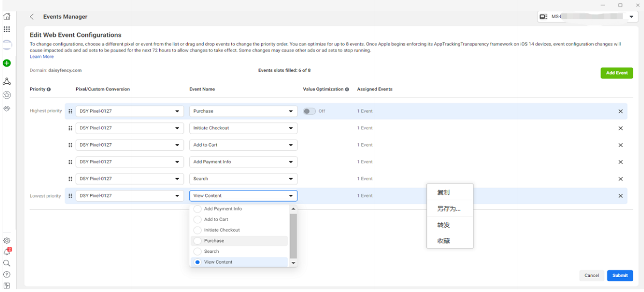Image resolution: width=644 pixels, height=292 pixels.
Task: Click the green plus create icon
Action: 7,63
